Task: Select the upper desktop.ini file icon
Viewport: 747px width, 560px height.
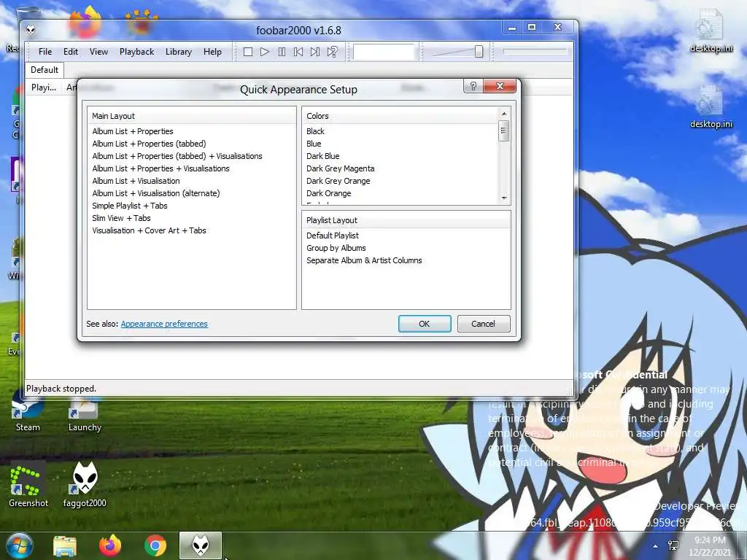Action: click(x=711, y=31)
